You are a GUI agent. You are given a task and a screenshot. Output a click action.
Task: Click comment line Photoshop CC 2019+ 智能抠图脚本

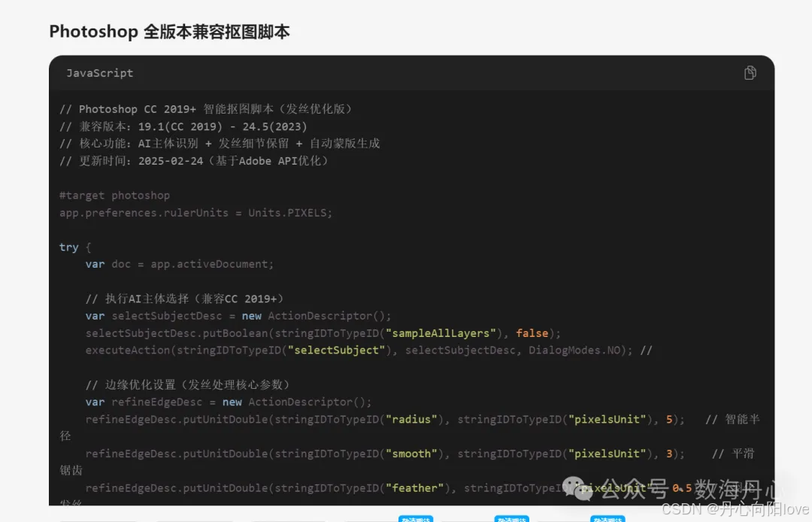tap(206, 109)
